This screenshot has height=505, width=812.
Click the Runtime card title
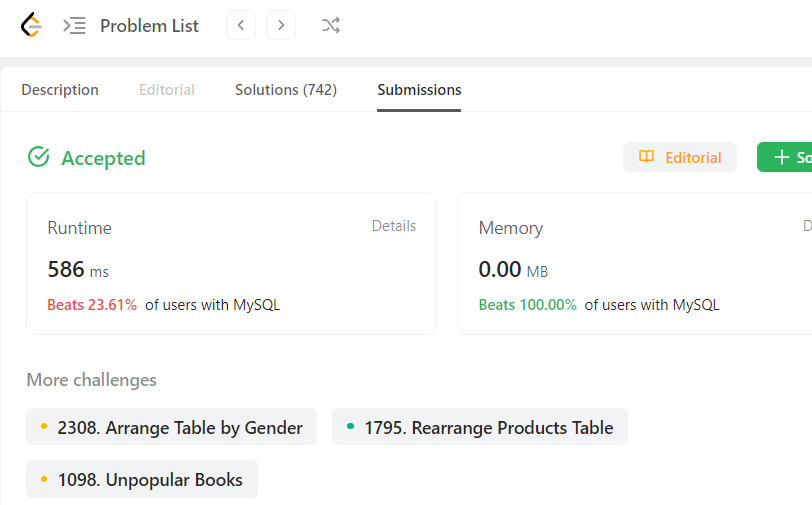[79, 228]
